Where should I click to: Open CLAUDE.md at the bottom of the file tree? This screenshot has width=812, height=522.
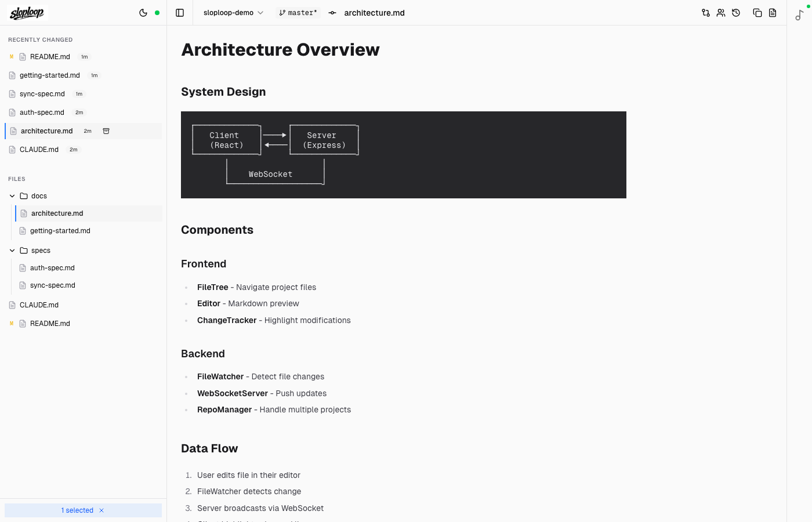(x=39, y=304)
